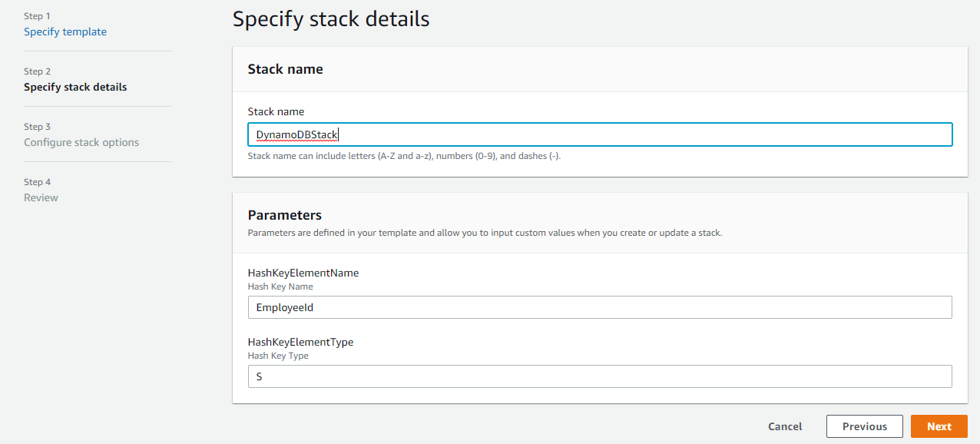Screen dimensions: 980x444
Task: Click the Parameters description sentence
Action: [485, 232]
